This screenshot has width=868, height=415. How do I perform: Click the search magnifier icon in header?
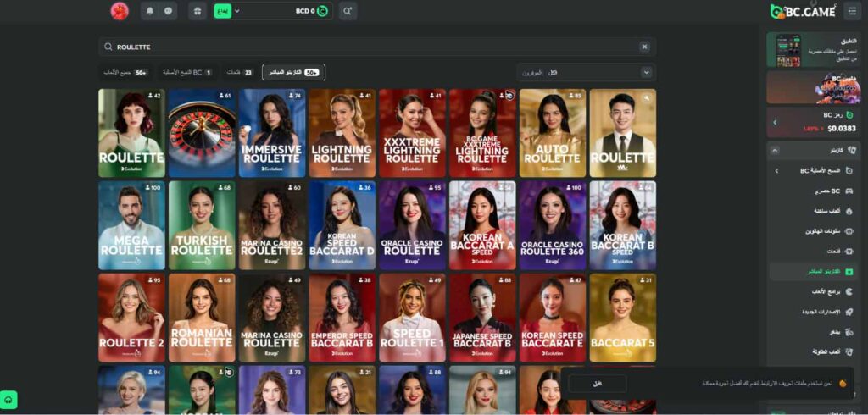coord(348,10)
